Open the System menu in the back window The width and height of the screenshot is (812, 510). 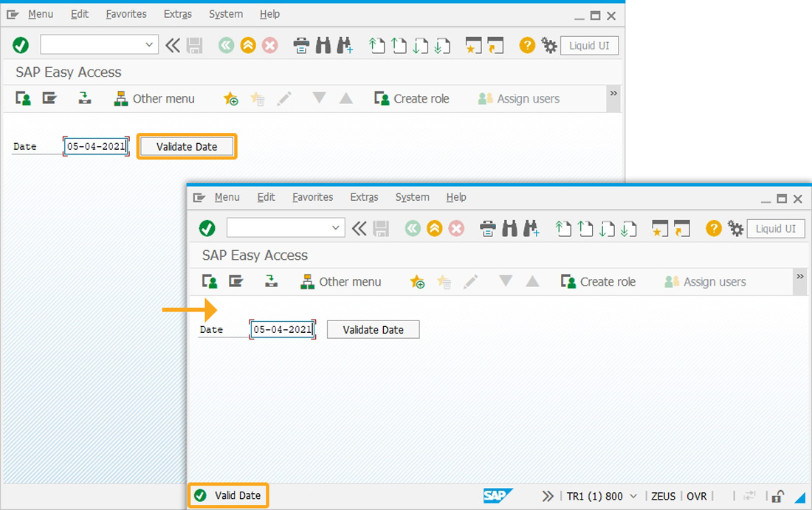click(x=226, y=15)
